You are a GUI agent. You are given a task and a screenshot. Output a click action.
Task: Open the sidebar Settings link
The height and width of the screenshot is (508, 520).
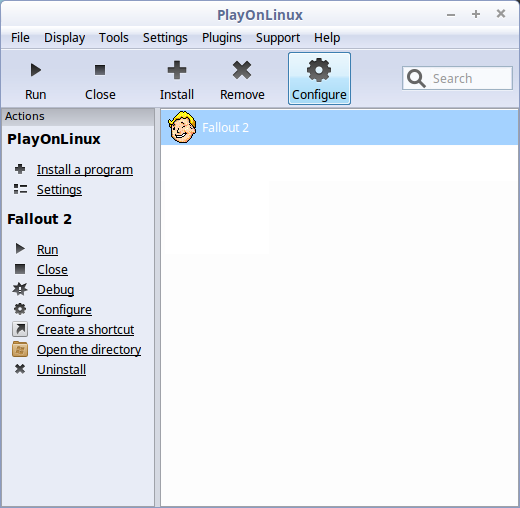59,190
